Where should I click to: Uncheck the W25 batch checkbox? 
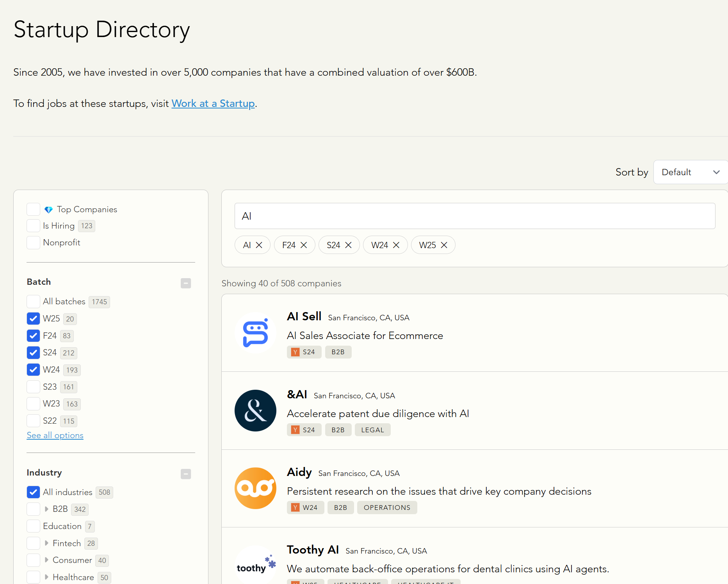(x=33, y=318)
